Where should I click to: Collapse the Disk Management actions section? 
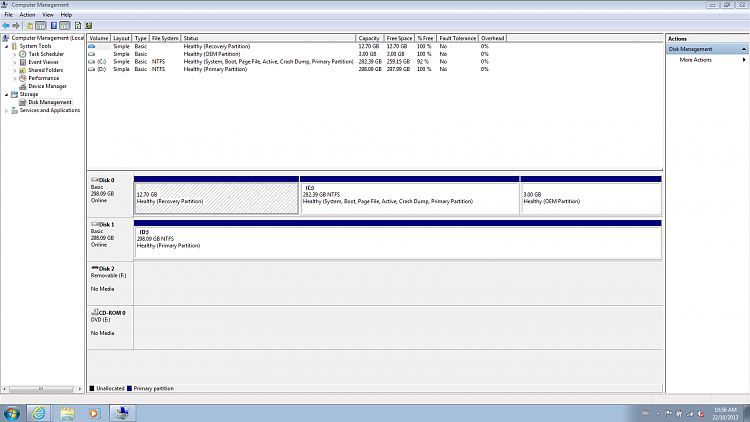[x=744, y=49]
